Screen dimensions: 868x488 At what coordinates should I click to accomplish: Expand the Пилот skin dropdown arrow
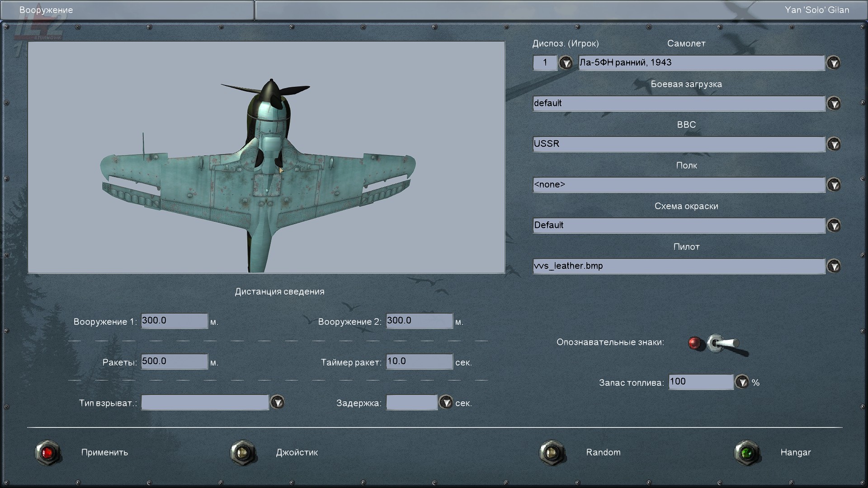click(834, 266)
